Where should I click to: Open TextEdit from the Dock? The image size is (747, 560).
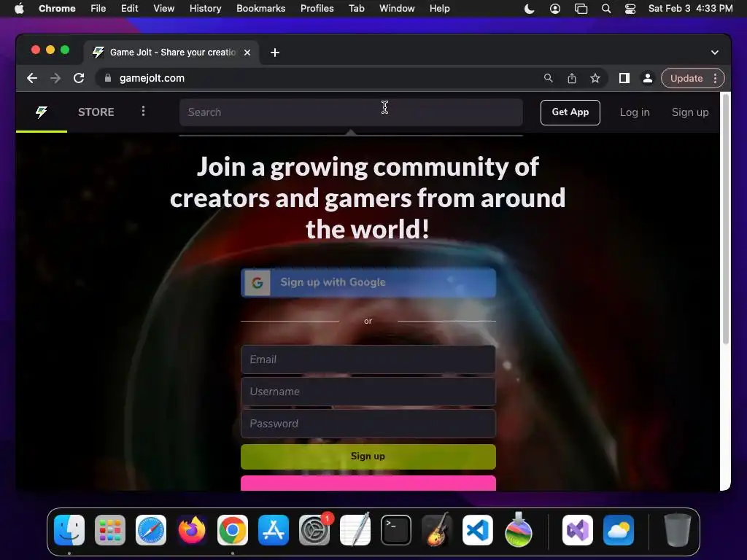pos(355,530)
